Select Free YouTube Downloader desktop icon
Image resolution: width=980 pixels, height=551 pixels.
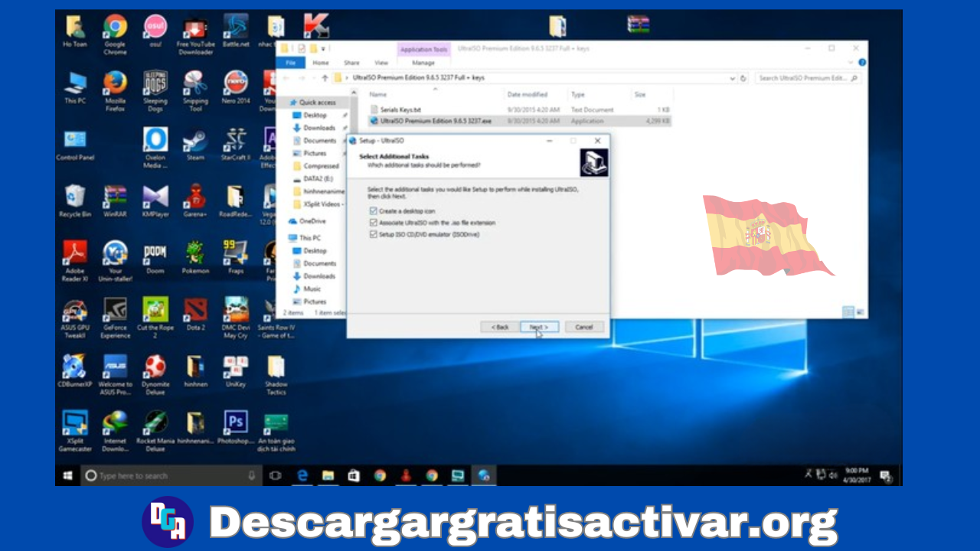(195, 34)
